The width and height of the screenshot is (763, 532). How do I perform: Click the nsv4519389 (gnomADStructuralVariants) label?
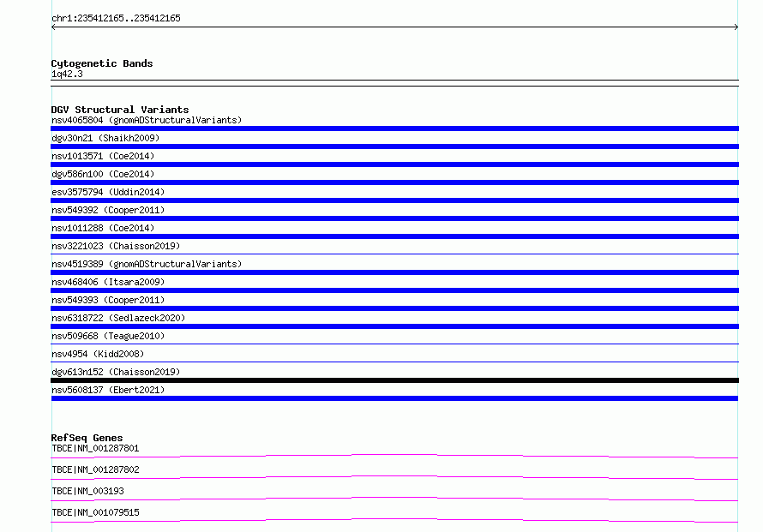pyautogui.click(x=147, y=264)
